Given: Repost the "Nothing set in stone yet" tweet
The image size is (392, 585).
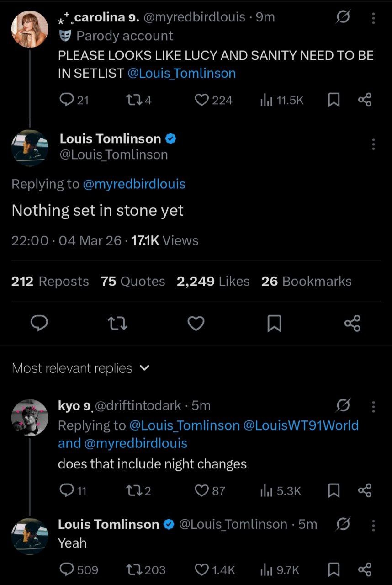Looking at the screenshot, I should (x=117, y=324).
